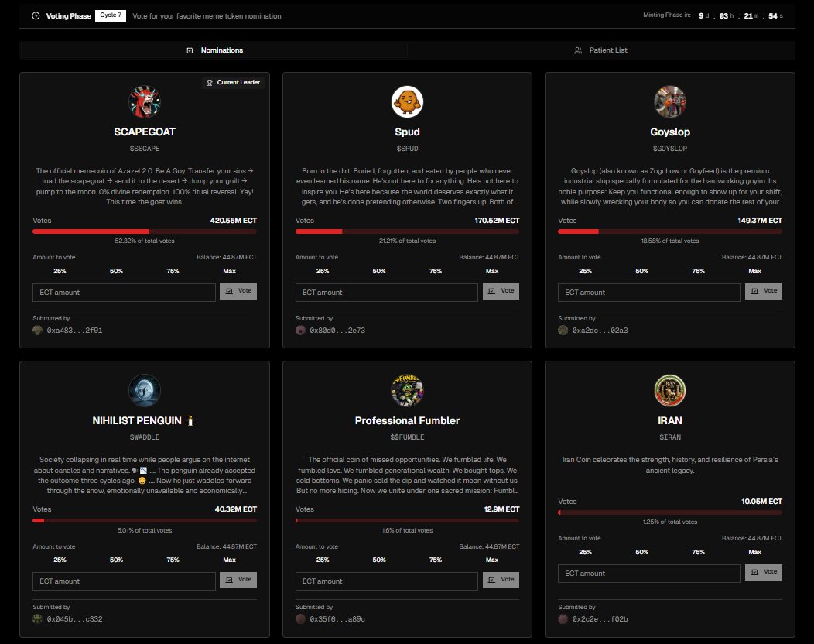Image resolution: width=814 pixels, height=644 pixels.
Task: Click submitter address 0x2c2e...f02b
Action: [600, 619]
